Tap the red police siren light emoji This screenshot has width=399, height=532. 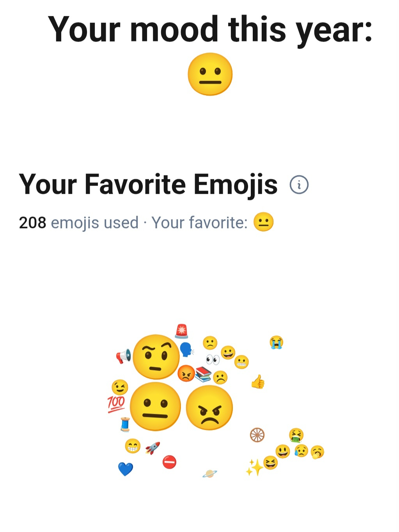(x=181, y=331)
